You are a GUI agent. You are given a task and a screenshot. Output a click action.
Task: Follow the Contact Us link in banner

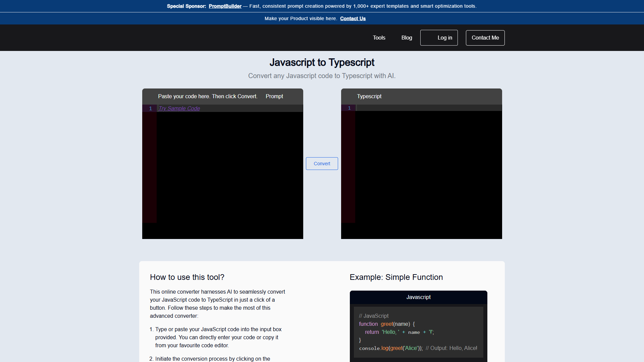click(353, 18)
